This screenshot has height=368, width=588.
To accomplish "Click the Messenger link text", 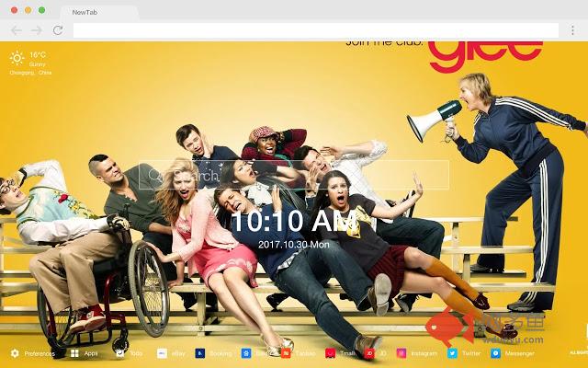I will 519,353.
